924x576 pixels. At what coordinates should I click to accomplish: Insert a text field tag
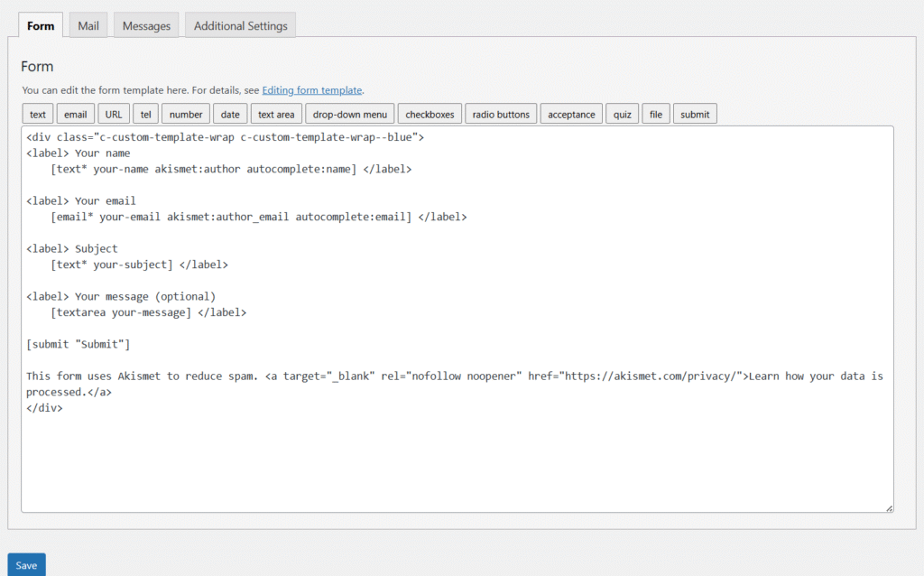[x=38, y=115]
